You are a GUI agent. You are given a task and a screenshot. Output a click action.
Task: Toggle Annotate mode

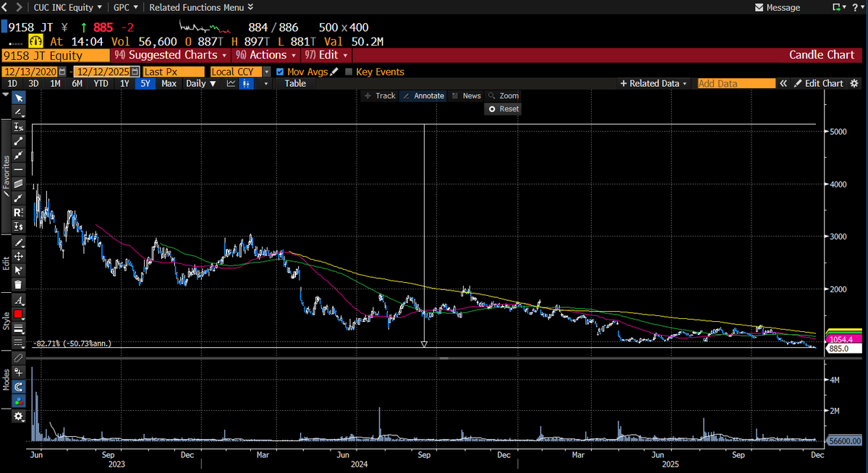pyautogui.click(x=423, y=95)
